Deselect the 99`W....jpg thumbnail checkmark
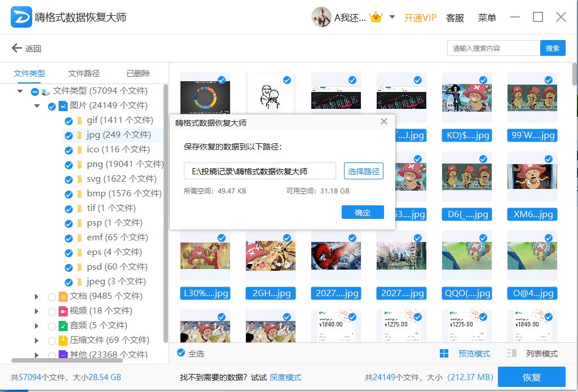Screen dimensions: 578x392 pos(548,80)
